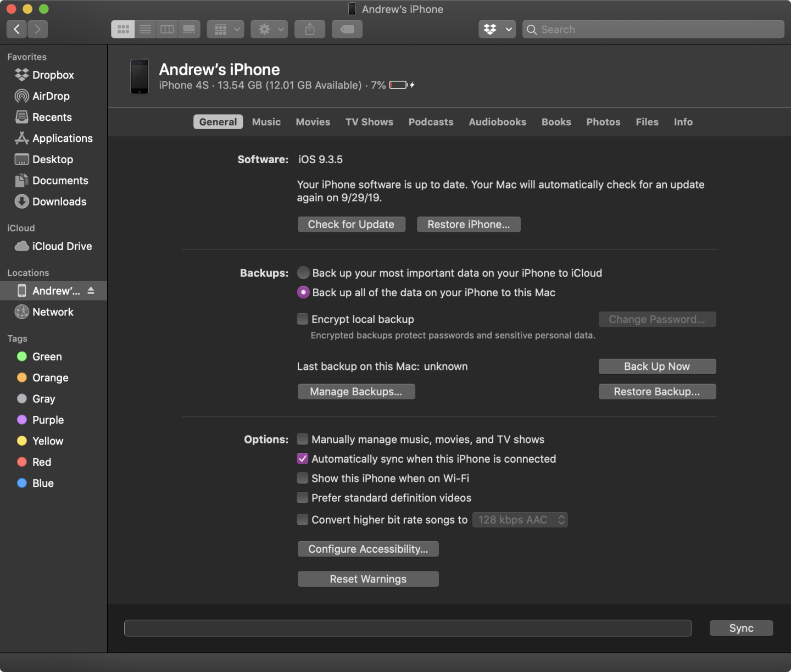Select the back up to iCloud option
791x672 pixels.
pos(303,273)
